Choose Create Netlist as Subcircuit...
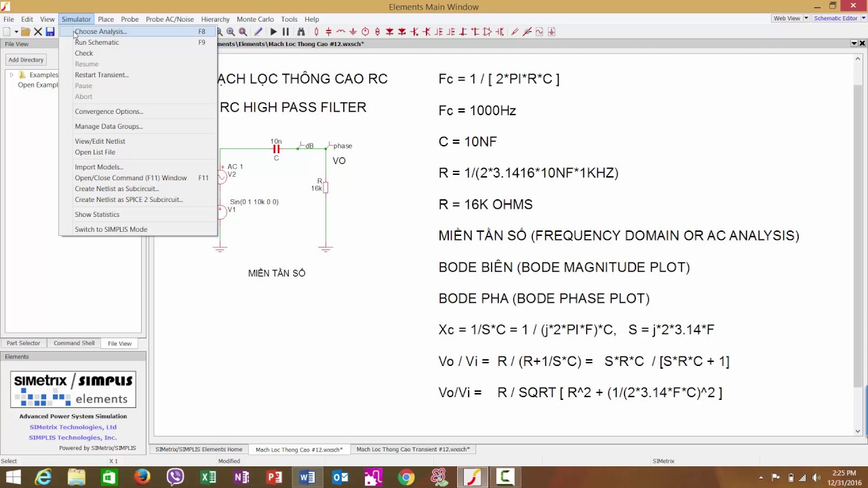Image resolution: width=868 pixels, height=488 pixels. click(138, 188)
